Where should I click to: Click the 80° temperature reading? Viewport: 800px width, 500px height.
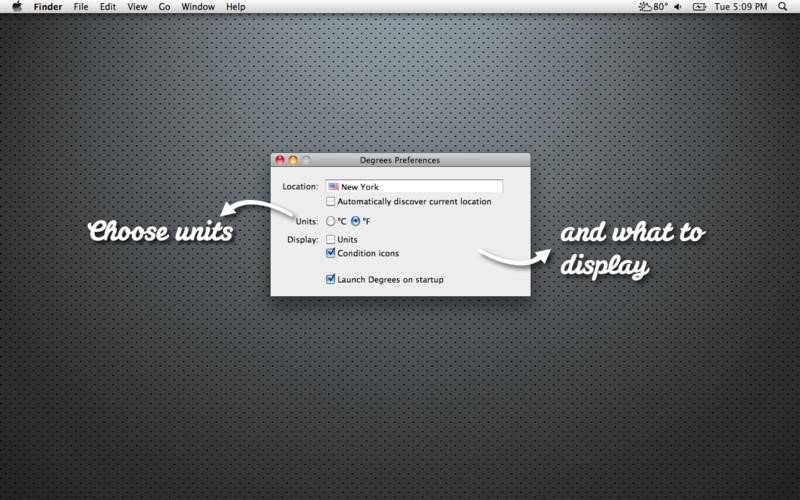point(660,7)
